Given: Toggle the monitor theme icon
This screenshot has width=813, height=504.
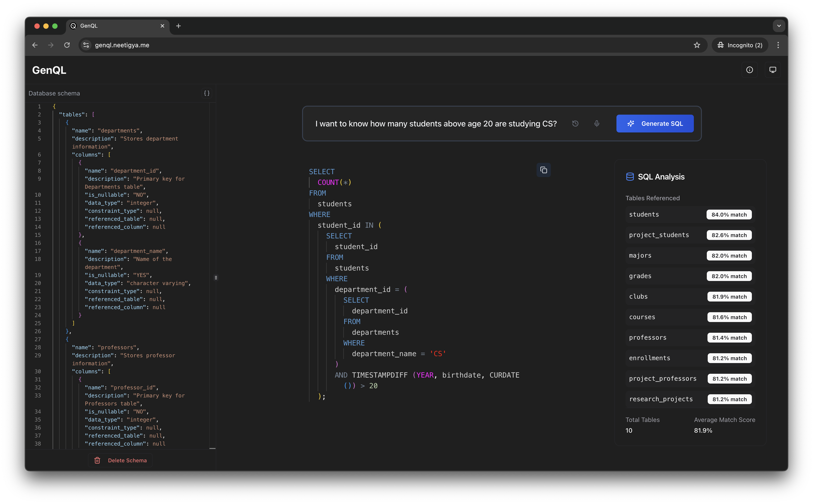Looking at the screenshot, I should [772, 70].
